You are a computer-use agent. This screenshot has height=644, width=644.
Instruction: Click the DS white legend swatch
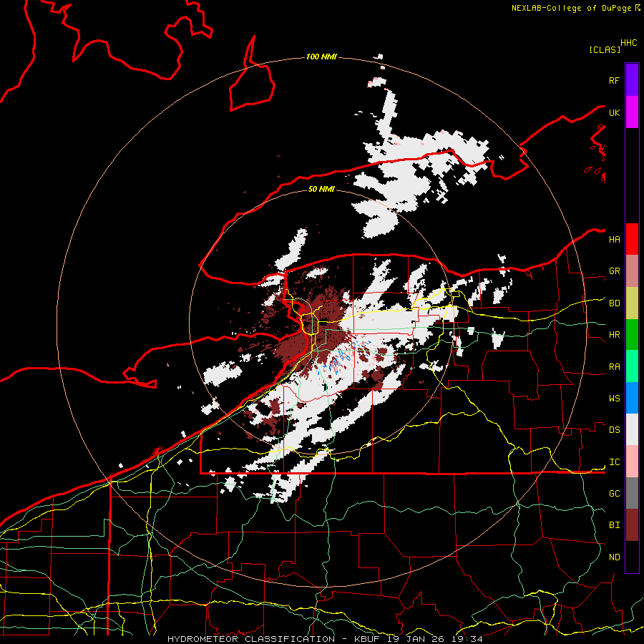[x=632, y=429]
